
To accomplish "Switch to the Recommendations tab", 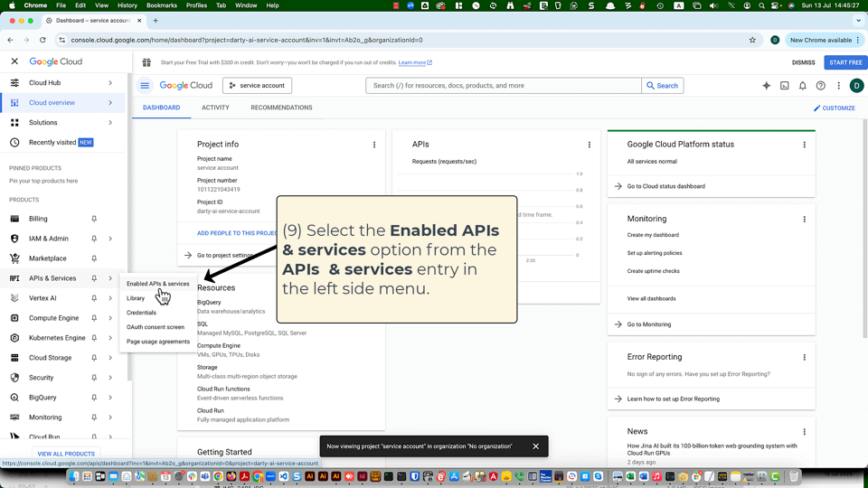I will click(281, 108).
